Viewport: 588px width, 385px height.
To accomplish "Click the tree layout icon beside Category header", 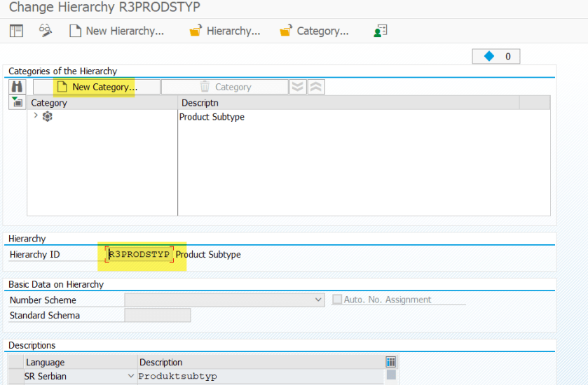I will tap(17, 102).
